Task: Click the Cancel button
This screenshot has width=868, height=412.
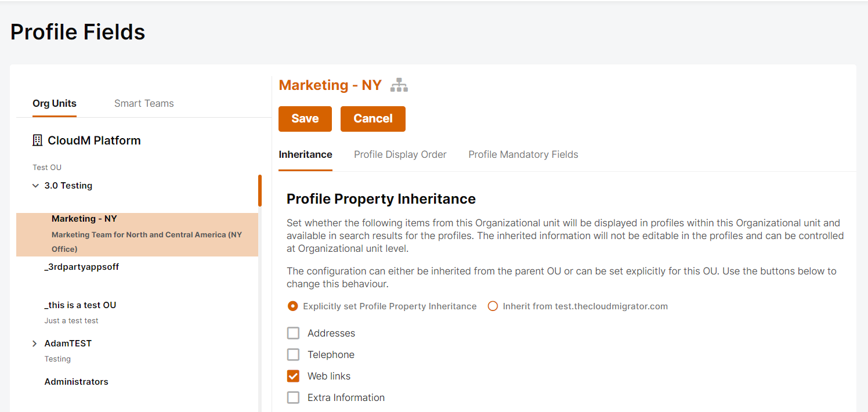Action: (x=373, y=119)
